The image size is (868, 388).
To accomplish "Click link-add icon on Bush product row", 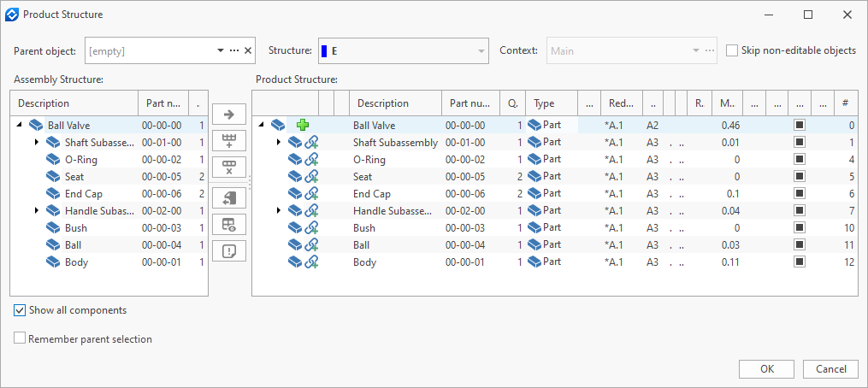I will tap(311, 228).
